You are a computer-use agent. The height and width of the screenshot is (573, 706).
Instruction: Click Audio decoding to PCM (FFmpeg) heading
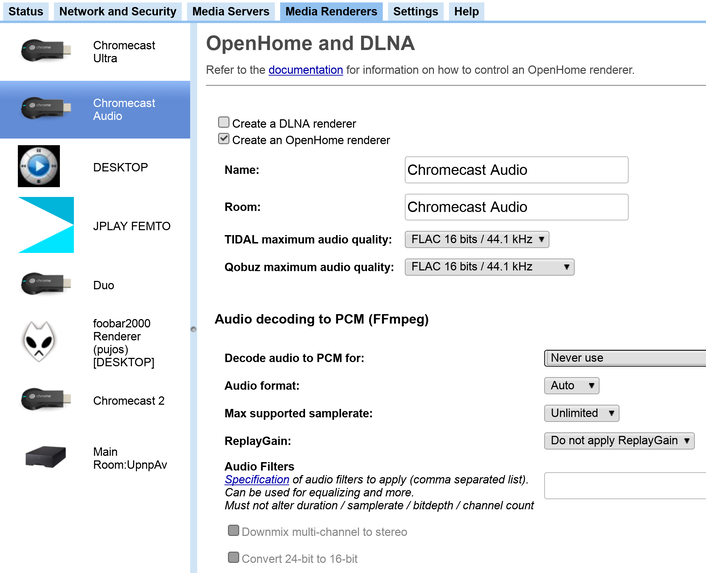pos(321,319)
